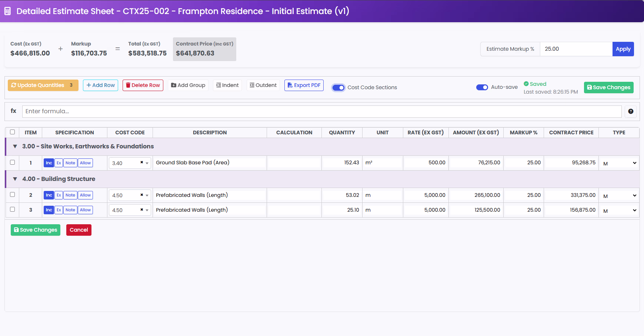Select Allow specification for item 1
This screenshot has height=336, width=644.
pyautogui.click(x=86, y=163)
